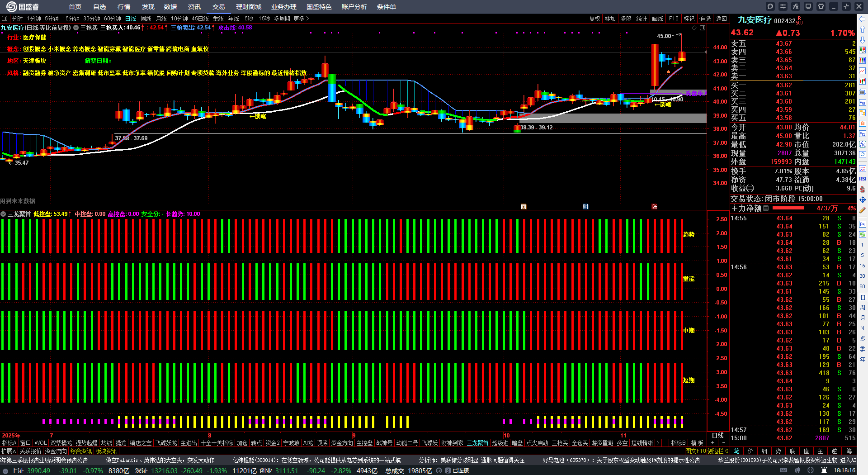Click the down arrow icon in right sidebar

click(x=863, y=39)
